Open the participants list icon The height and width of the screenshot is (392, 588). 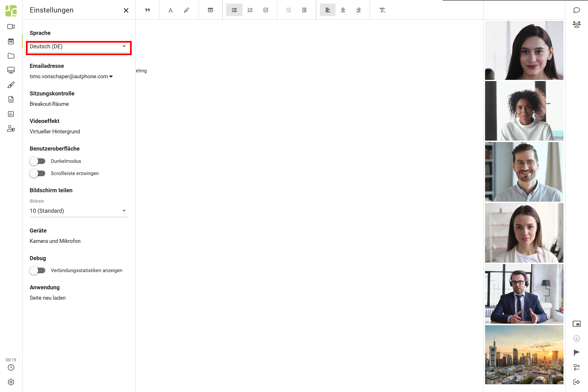coord(576,24)
